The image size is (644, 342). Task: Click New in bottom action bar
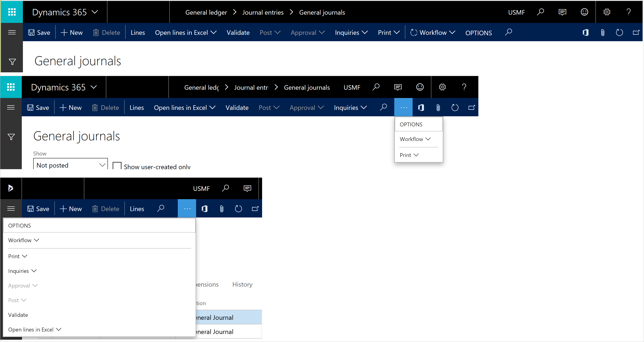click(x=71, y=209)
